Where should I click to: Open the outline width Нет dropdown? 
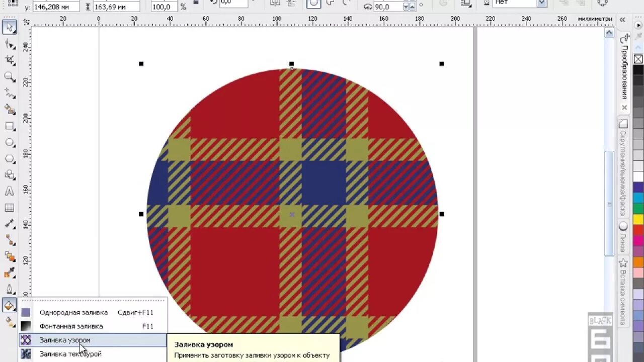tap(542, 4)
